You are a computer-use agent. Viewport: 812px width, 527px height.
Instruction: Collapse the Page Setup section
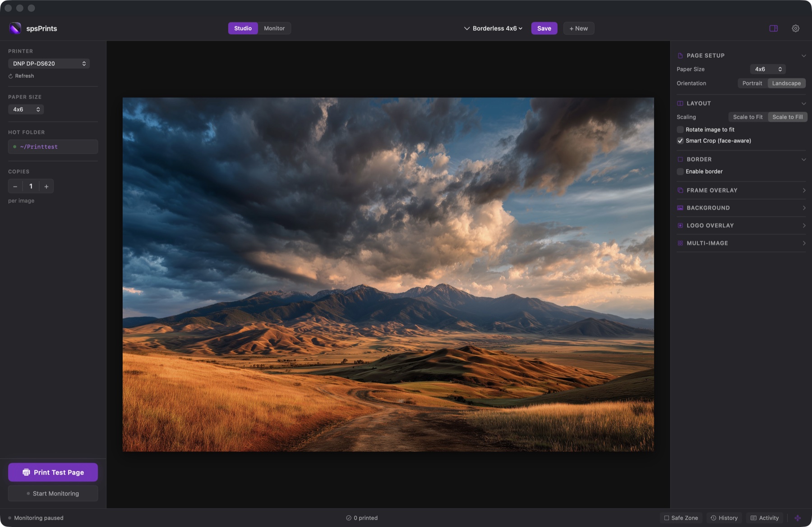coord(804,55)
